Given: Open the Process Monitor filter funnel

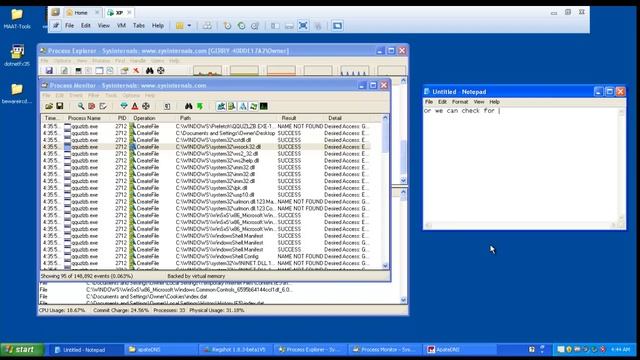Looking at the screenshot, I should coord(124,106).
